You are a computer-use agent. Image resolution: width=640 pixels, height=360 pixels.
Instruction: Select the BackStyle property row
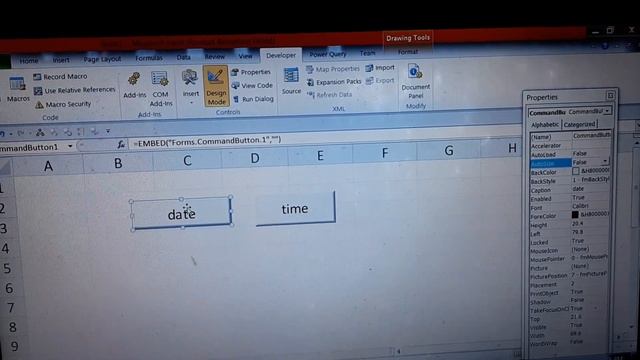pos(570,180)
